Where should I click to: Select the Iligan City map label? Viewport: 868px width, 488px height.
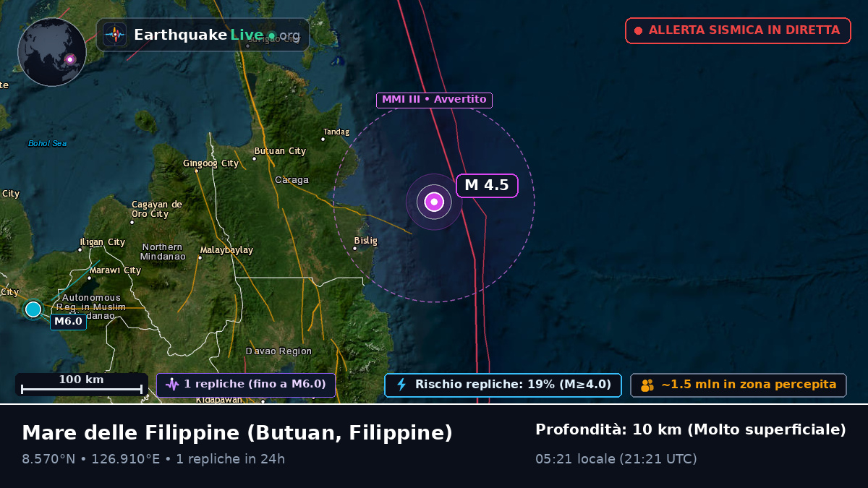tap(102, 242)
